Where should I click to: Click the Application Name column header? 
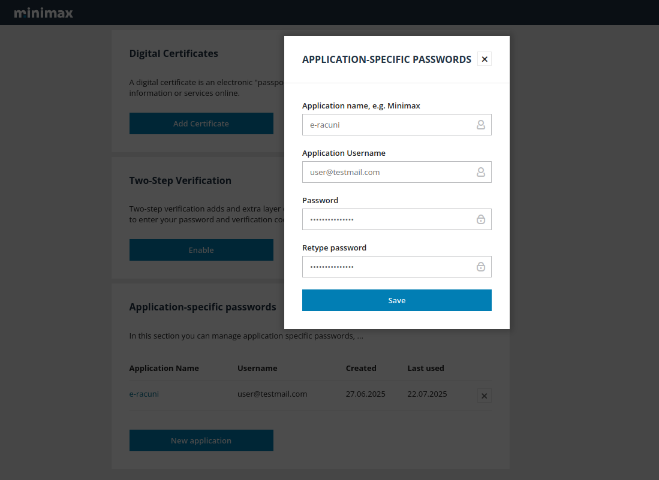pyautogui.click(x=164, y=368)
